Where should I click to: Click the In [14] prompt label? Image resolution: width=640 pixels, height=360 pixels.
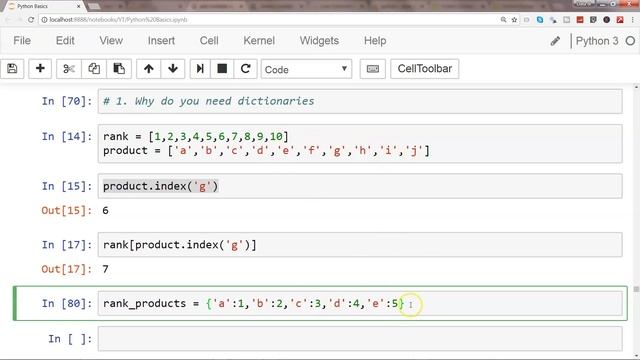point(67,136)
